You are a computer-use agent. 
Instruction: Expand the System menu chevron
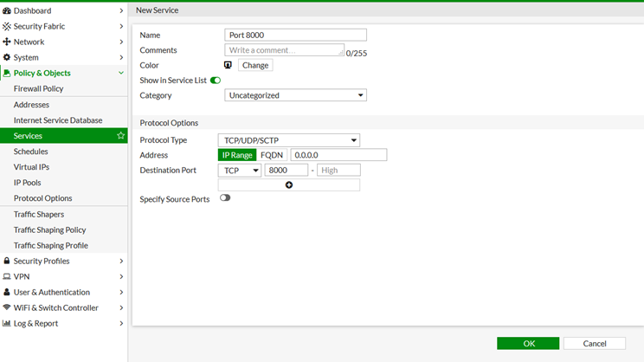[x=121, y=57]
